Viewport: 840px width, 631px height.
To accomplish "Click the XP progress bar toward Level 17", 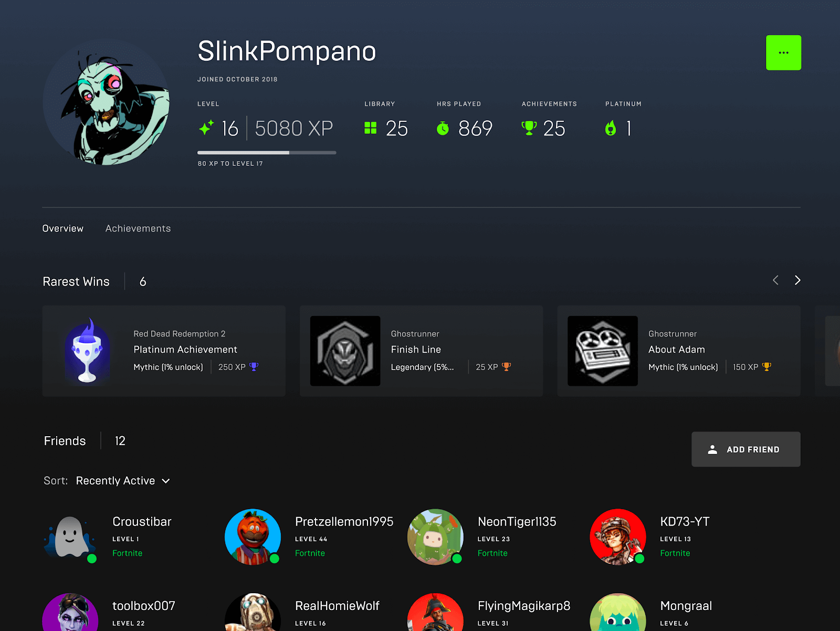I will [266, 153].
